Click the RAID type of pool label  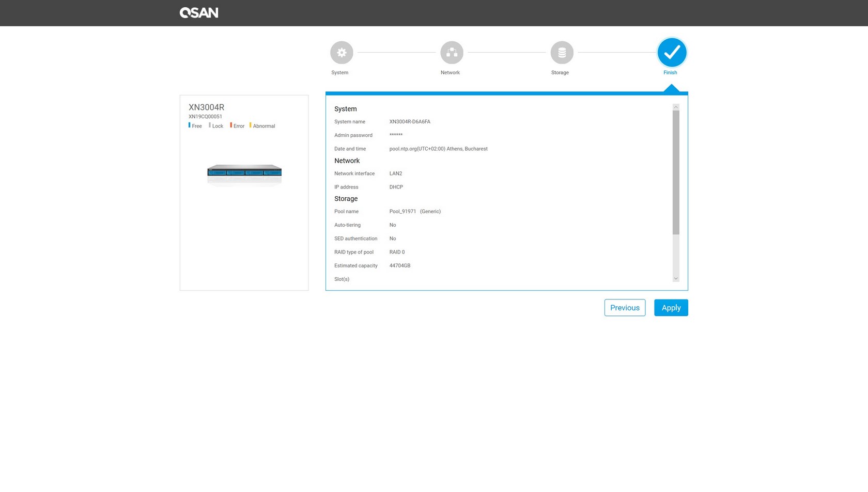(354, 252)
